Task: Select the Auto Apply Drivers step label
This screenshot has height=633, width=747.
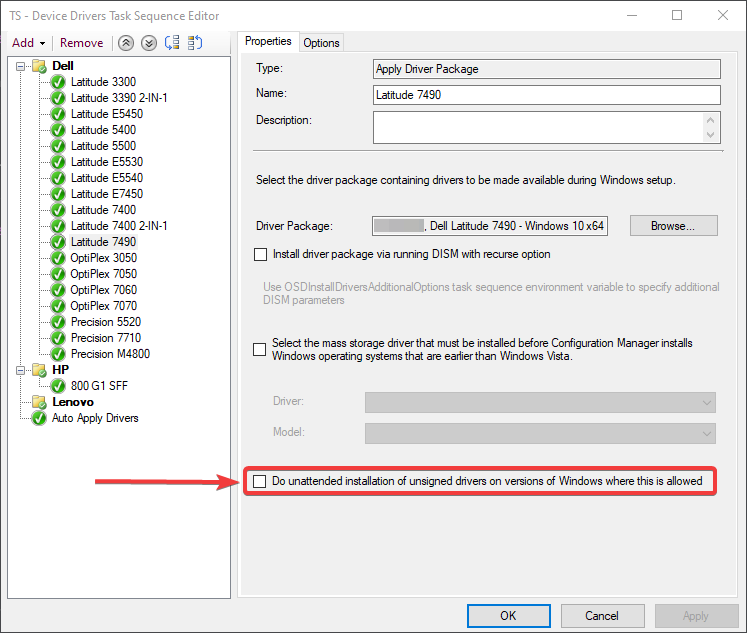Action: coord(95,418)
